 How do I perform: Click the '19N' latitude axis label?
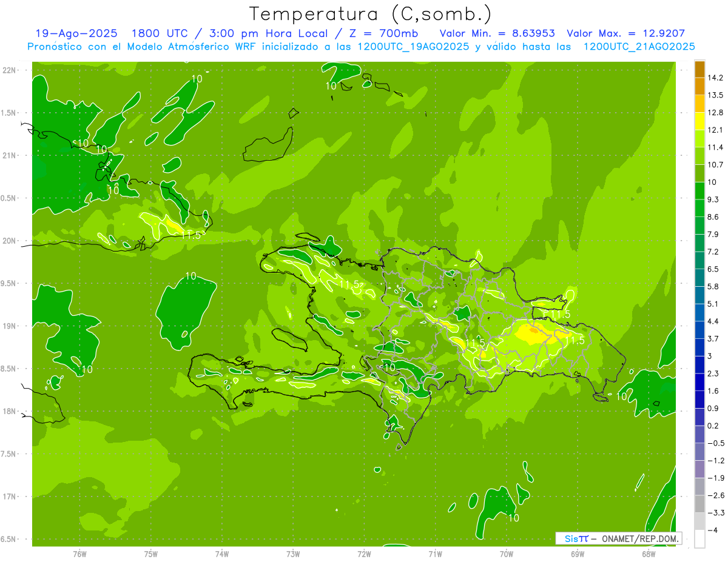[9, 326]
